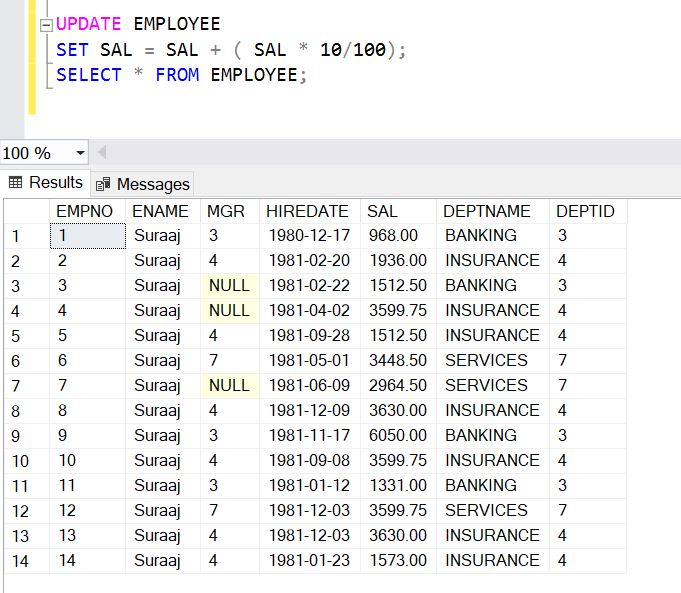Select EMPNO cell 10
The width and height of the screenshot is (681, 593).
click(87, 460)
